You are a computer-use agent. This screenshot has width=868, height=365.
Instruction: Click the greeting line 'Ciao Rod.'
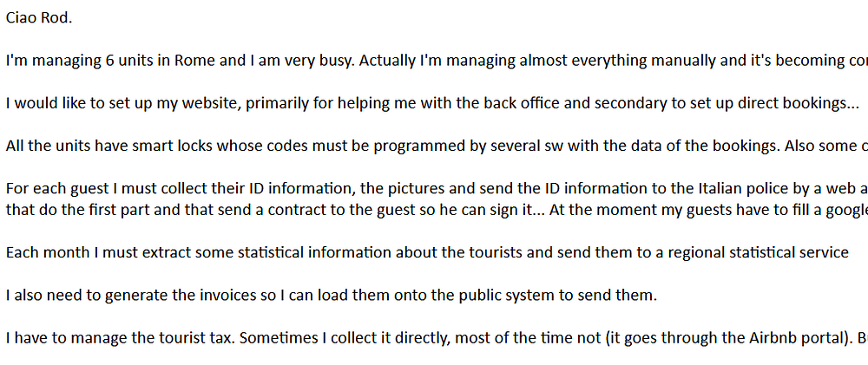pyautogui.click(x=39, y=17)
